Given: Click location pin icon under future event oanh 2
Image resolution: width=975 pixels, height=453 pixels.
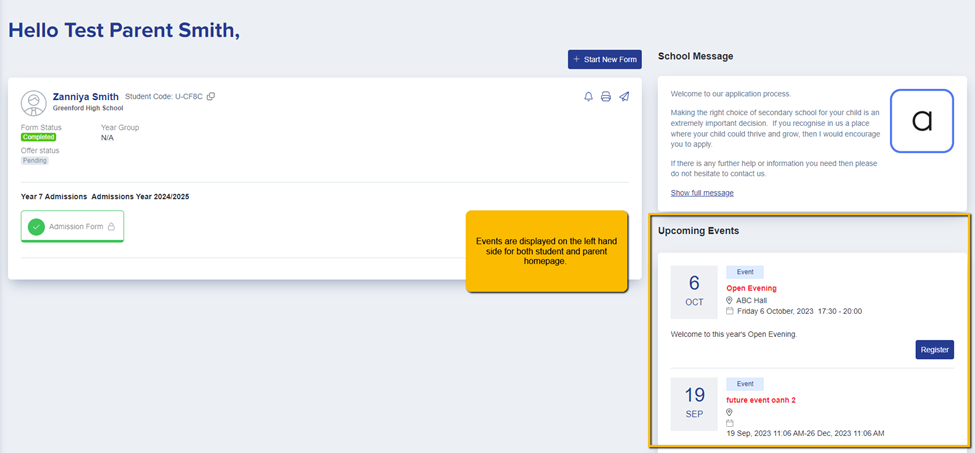Looking at the screenshot, I should coord(729,413).
